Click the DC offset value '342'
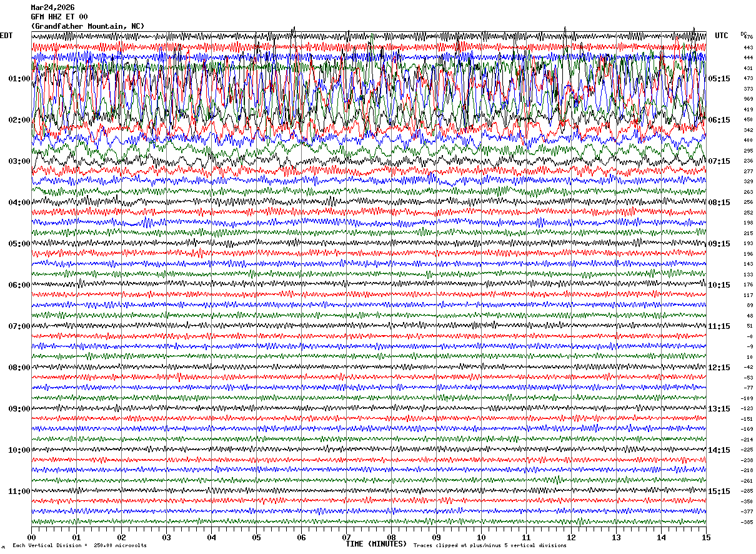The height and width of the screenshot is (554, 756). pos(748,130)
